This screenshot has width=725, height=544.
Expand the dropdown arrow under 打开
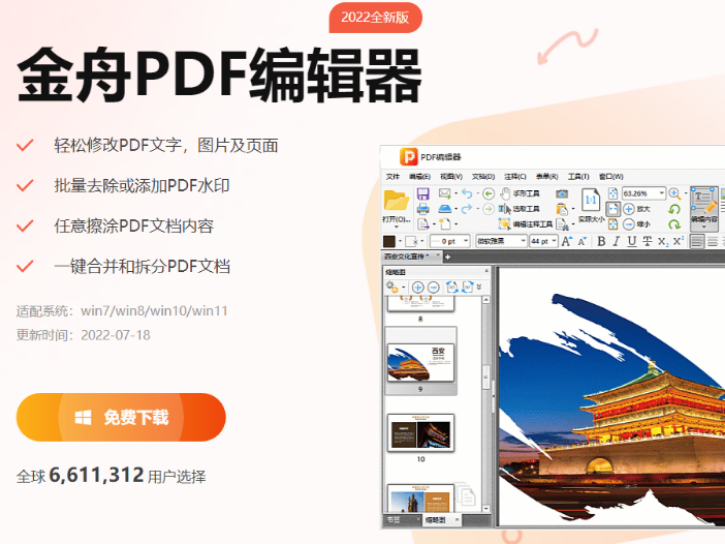396,227
